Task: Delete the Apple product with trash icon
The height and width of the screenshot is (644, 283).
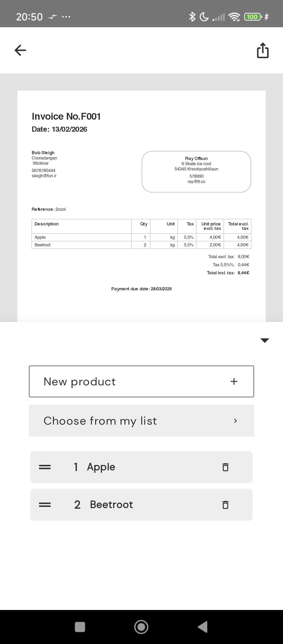Action: point(225,467)
